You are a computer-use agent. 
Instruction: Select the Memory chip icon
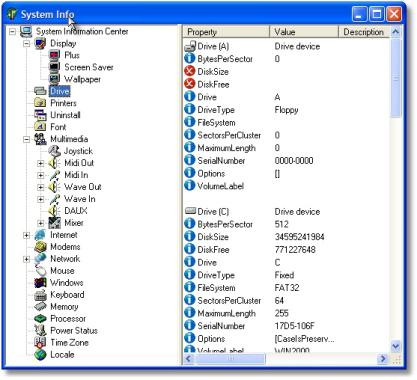point(40,307)
